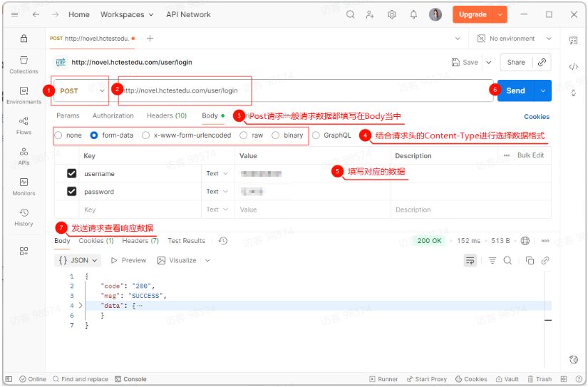Open the response history clock icon

coord(223,241)
